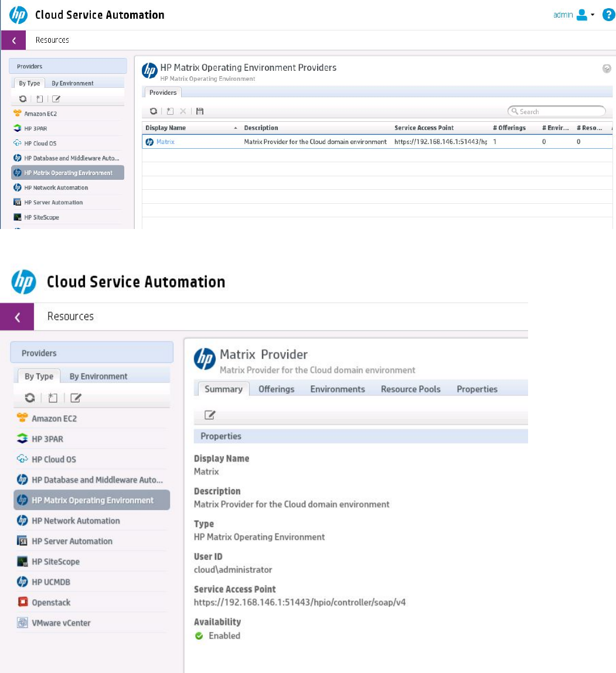The height and width of the screenshot is (673, 616).
Task: Click the edit pencil icon under the Summary tab
Action: (x=210, y=415)
